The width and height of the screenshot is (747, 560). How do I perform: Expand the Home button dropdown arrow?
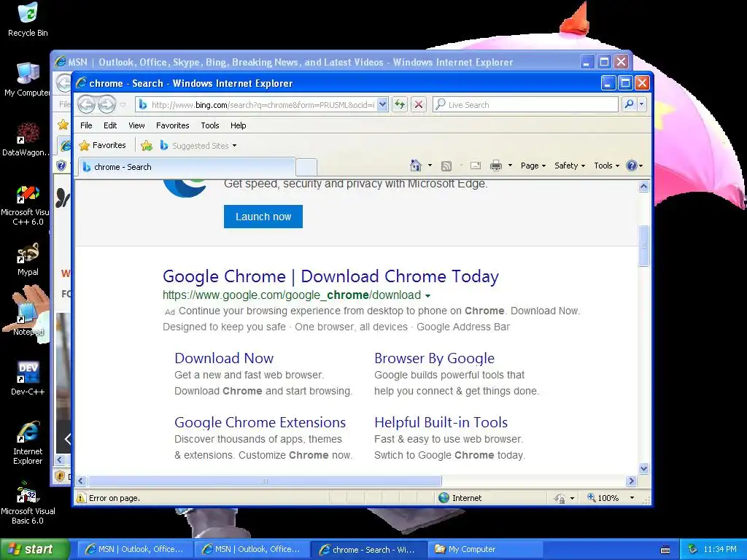430,166
